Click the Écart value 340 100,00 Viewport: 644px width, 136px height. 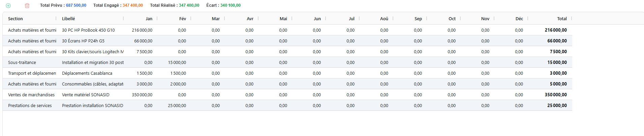(x=230, y=5)
